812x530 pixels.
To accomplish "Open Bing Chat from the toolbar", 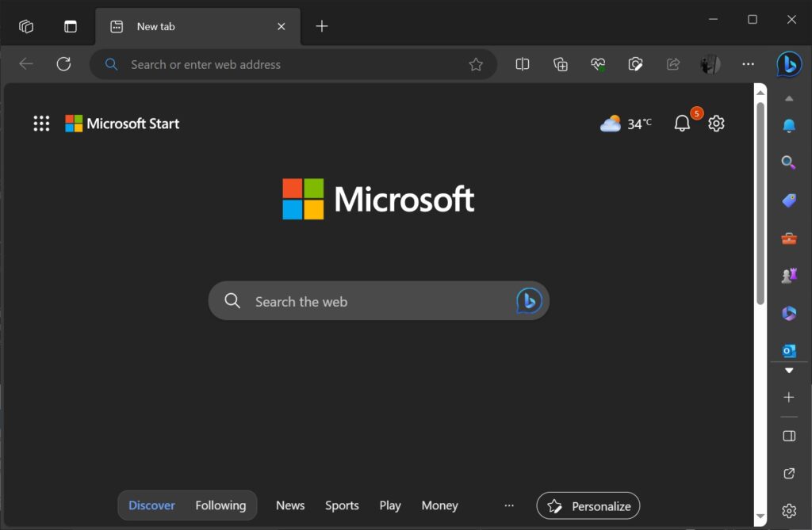I will [x=788, y=64].
